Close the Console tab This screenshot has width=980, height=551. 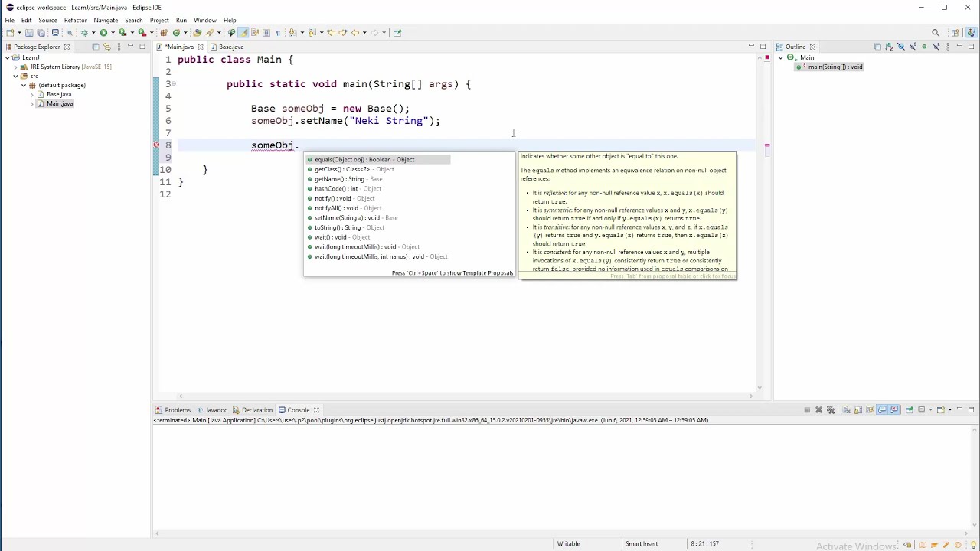pyautogui.click(x=316, y=410)
